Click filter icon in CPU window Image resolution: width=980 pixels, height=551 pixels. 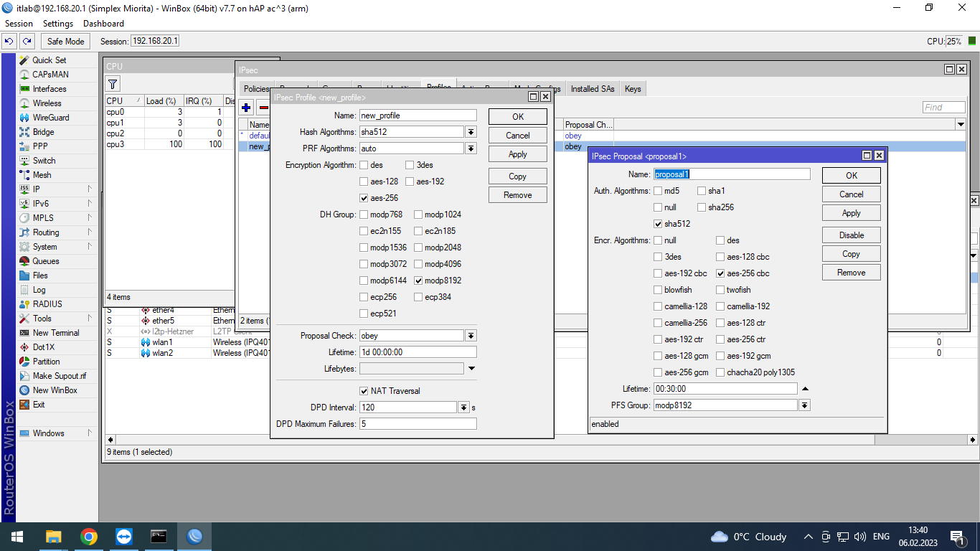point(113,84)
